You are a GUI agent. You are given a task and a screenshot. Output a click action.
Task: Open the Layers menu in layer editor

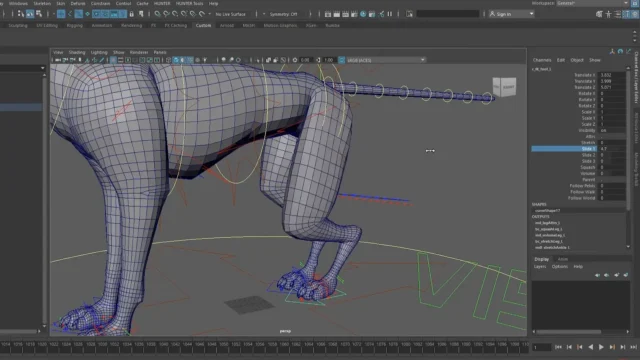pos(540,267)
